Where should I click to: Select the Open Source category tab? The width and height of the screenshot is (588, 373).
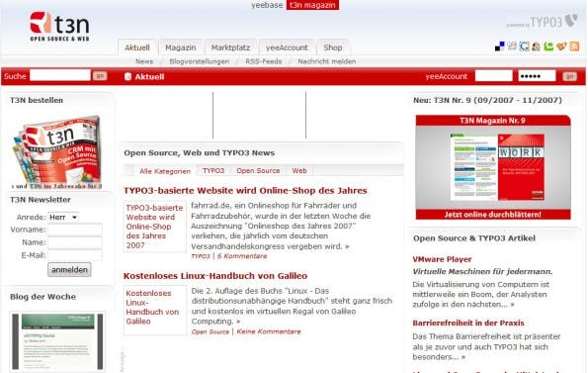pyautogui.click(x=258, y=171)
